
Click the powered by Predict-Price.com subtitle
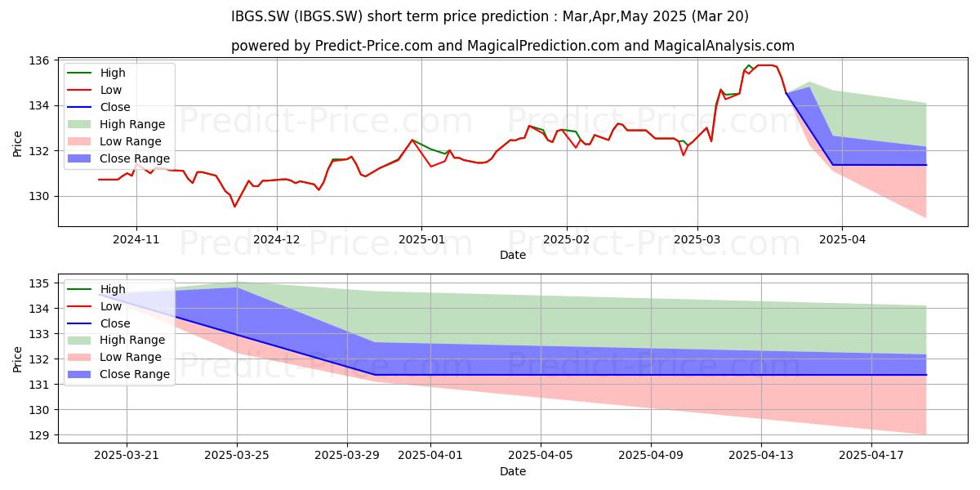click(x=513, y=46)
